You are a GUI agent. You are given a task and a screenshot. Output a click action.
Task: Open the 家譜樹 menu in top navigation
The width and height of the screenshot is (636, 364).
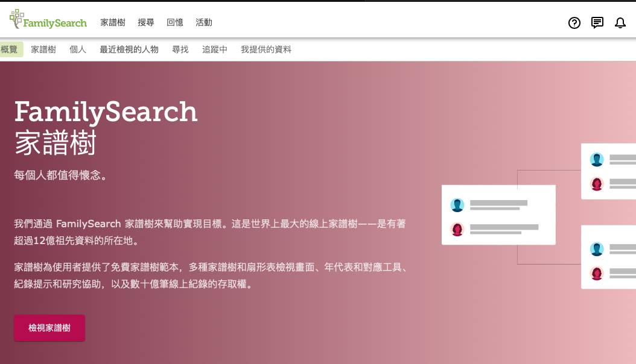pyautogui.click(x=113, y=23)
